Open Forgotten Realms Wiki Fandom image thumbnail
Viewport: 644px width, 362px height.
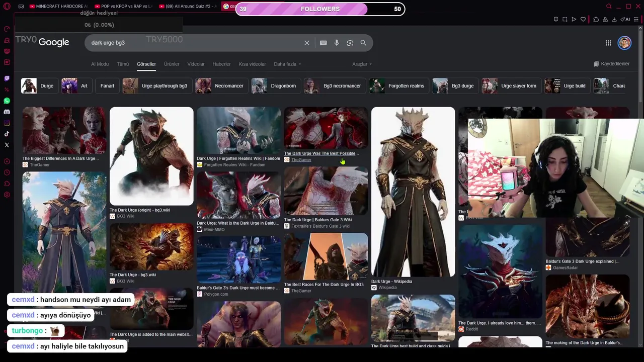click(239, 131)
